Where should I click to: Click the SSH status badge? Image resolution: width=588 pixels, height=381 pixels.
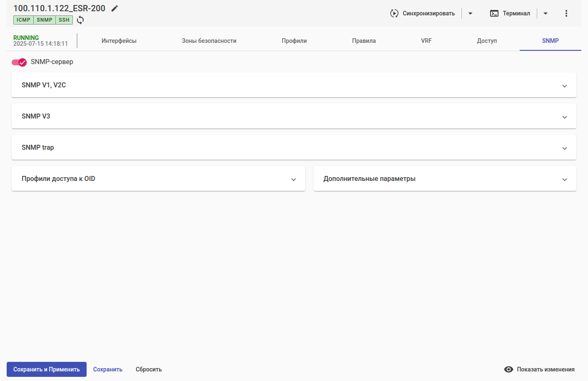pos(64,20)
